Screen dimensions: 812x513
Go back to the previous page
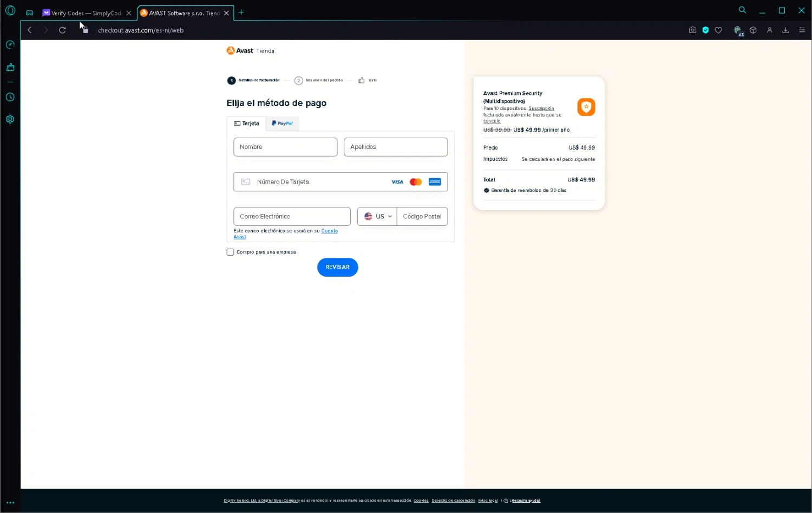(30, 30)
